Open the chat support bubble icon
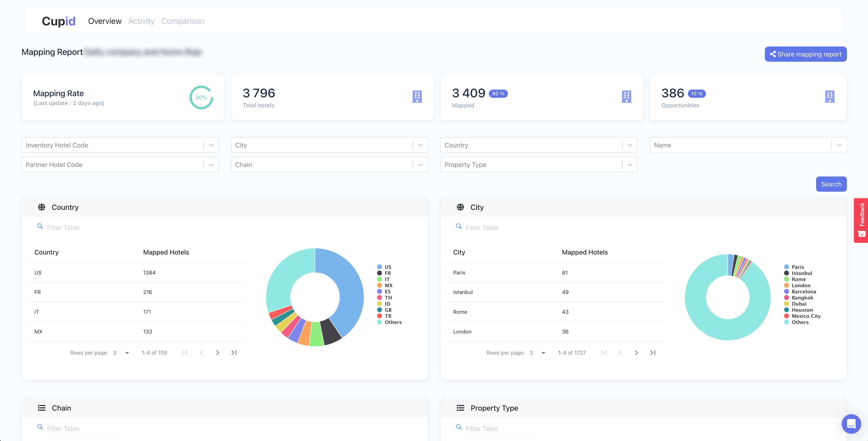The height and width of the screenshot is (441, 868). click(851, 424)
